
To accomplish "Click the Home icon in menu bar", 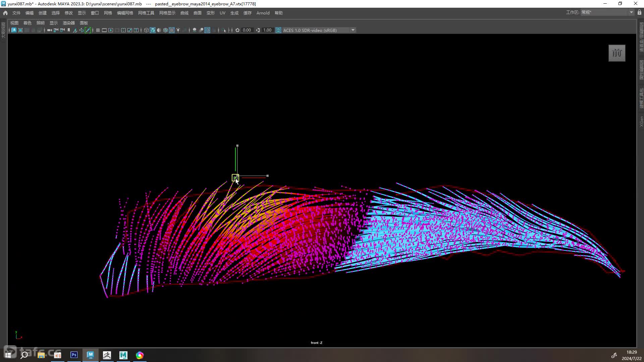I will (x=5, y=13).
